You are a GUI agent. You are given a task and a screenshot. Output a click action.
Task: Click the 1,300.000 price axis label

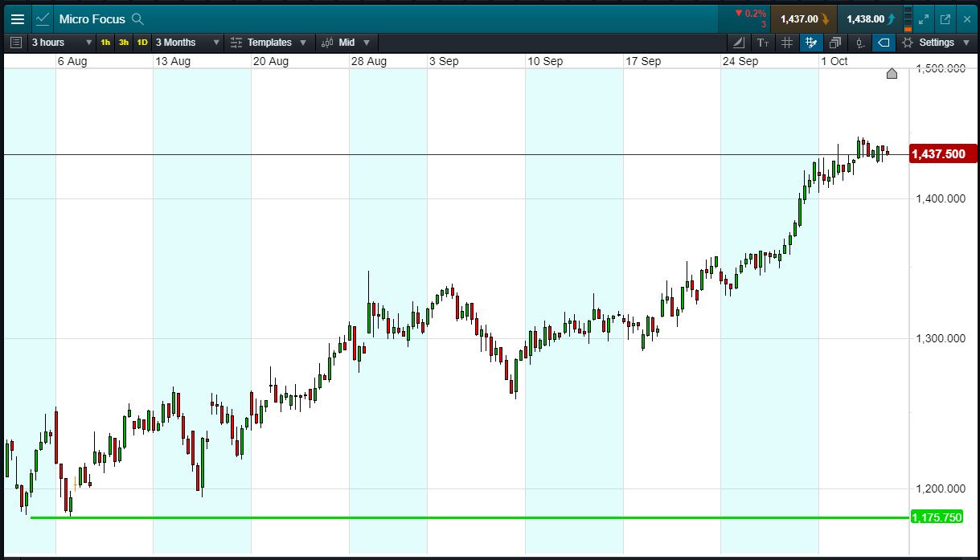[941, 338]
